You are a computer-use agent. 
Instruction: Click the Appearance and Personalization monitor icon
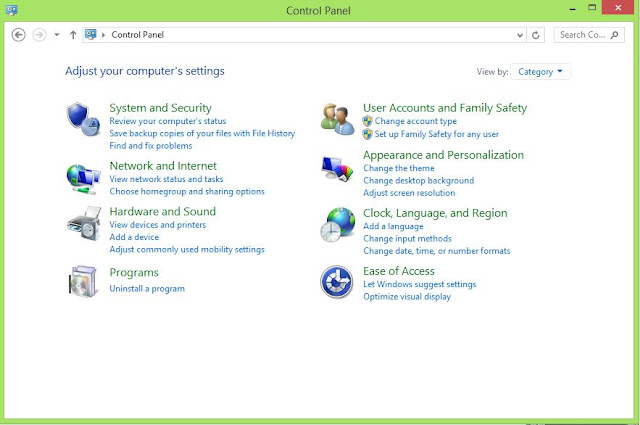pos(338,169)
